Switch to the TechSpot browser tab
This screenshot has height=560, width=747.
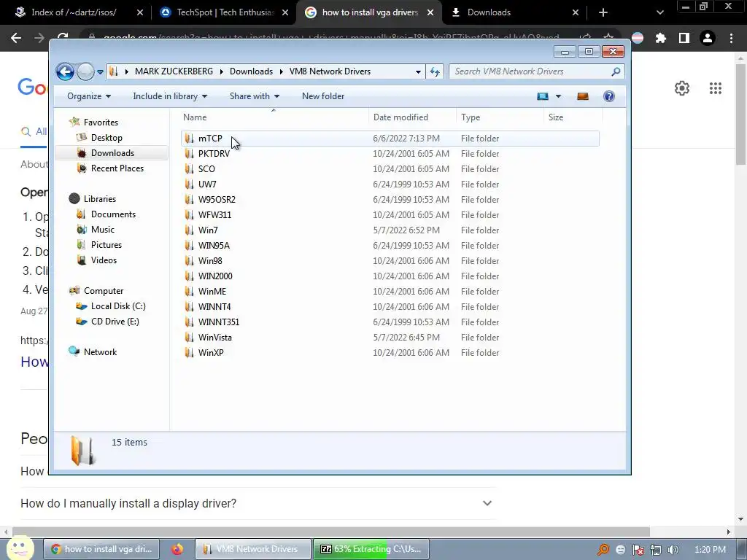(x=224, y=12)
